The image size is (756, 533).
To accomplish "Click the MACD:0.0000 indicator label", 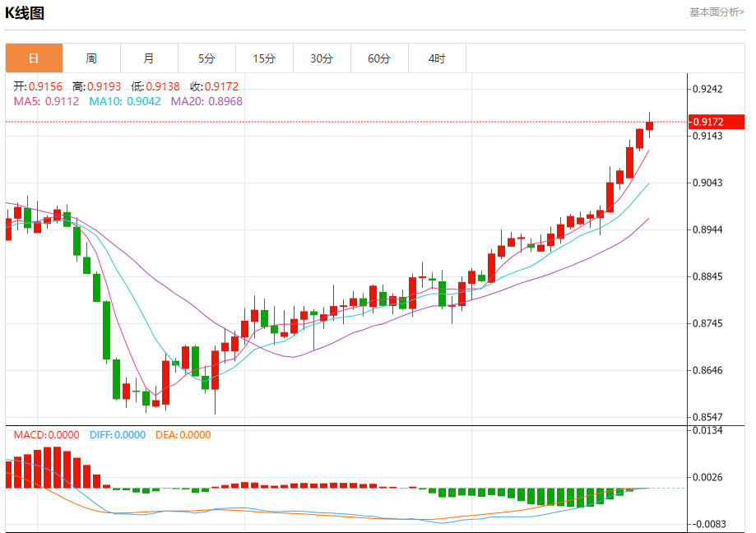I will click(46, 434).
